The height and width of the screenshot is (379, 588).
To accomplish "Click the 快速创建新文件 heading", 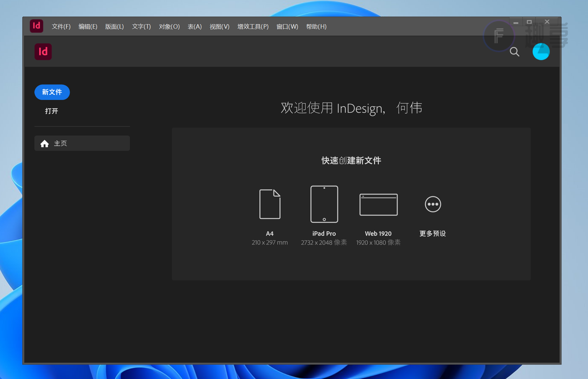I will point(351,160).
